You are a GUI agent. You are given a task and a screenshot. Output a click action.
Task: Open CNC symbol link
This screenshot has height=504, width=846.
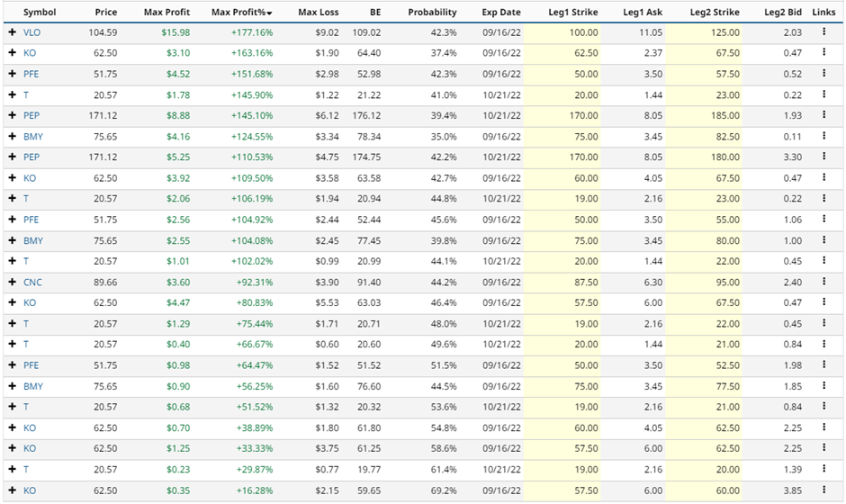coord(32,283)
